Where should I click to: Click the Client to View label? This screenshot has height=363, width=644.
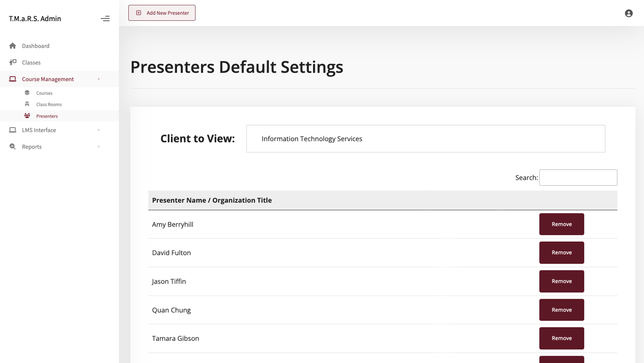pos(197,138)
